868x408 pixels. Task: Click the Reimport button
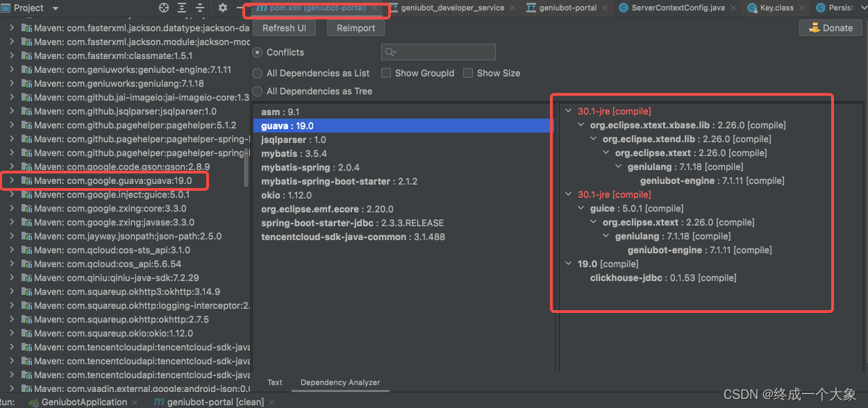click(356, 28)
